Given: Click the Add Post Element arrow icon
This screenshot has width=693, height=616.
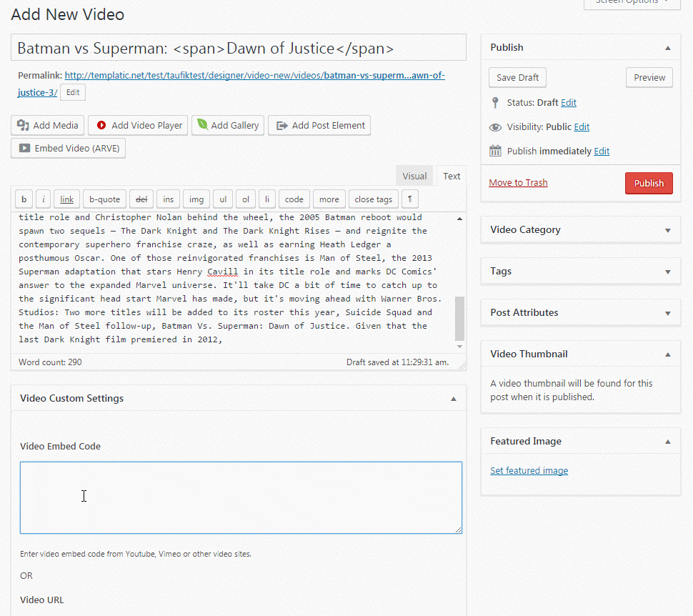Looking at the screenshot, I should pyautogui.click(x=282, y=126).
